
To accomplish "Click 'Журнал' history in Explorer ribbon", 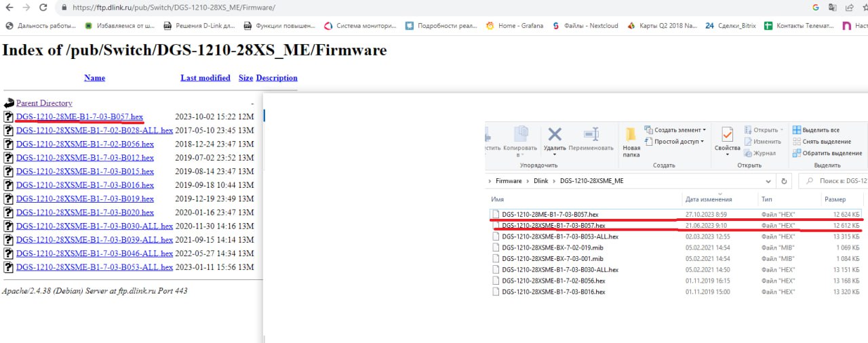I will click(759, 153).
